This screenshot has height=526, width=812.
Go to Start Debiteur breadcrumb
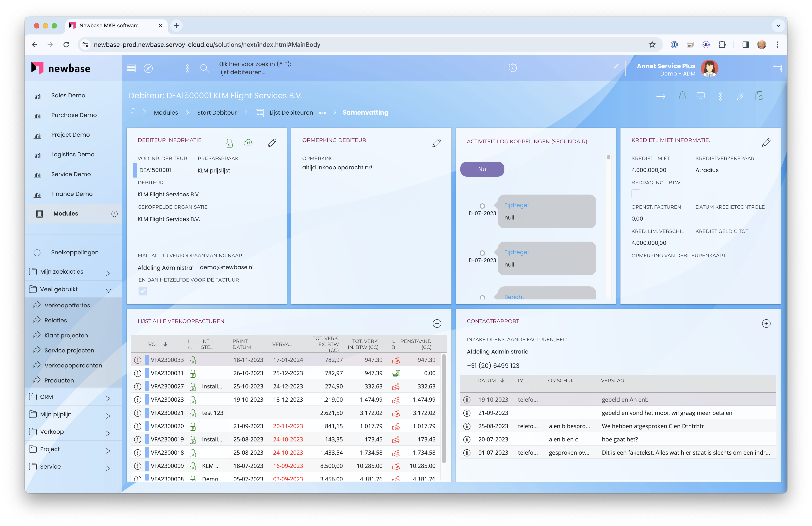click(x=217, y=113)
